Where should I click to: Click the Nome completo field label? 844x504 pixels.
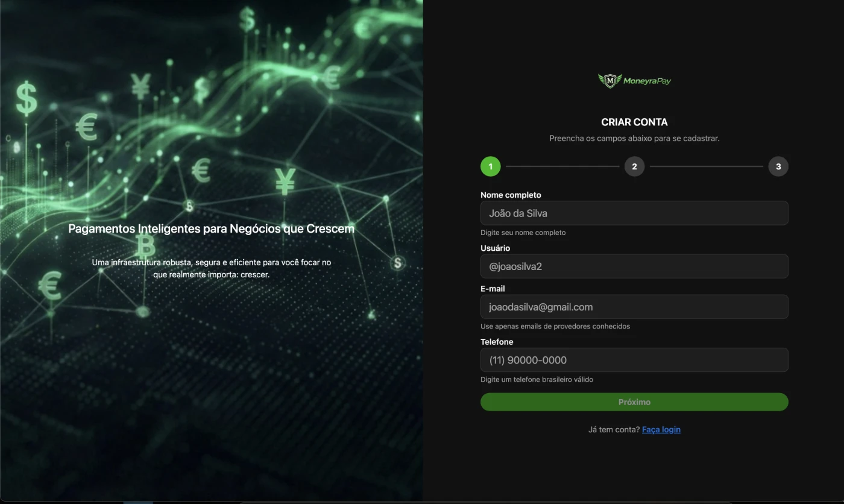coord(511,195)
